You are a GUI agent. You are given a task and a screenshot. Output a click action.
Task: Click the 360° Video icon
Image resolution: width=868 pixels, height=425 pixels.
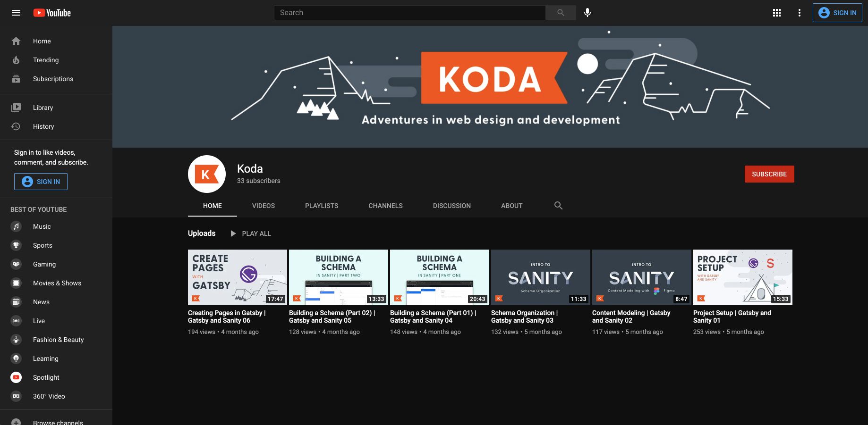(16, 396)
